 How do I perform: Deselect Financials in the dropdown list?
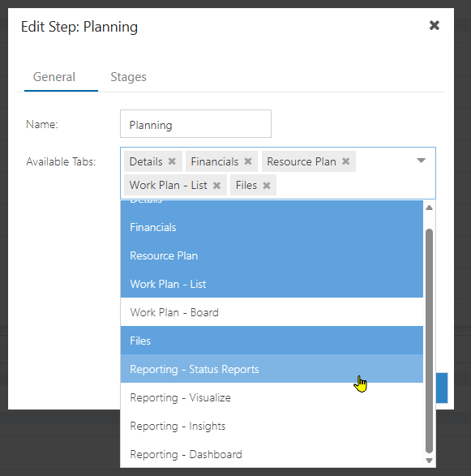(x=272, y=227)
